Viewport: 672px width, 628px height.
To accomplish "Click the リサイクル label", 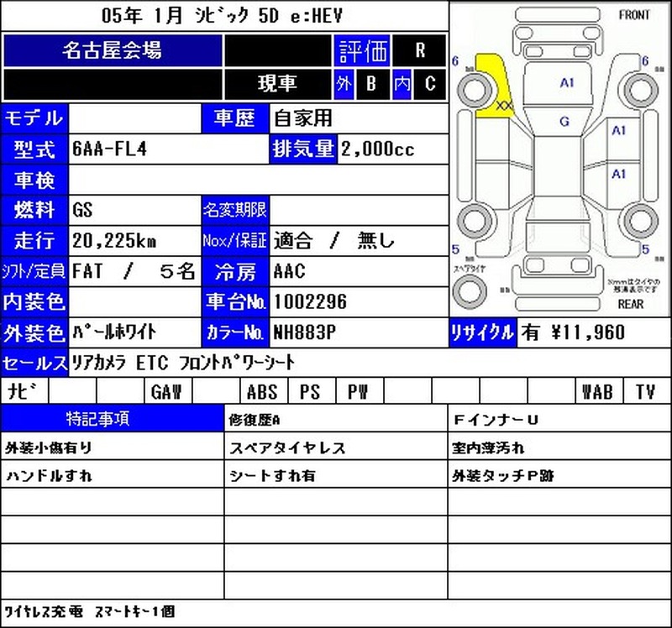I will 482,332.
